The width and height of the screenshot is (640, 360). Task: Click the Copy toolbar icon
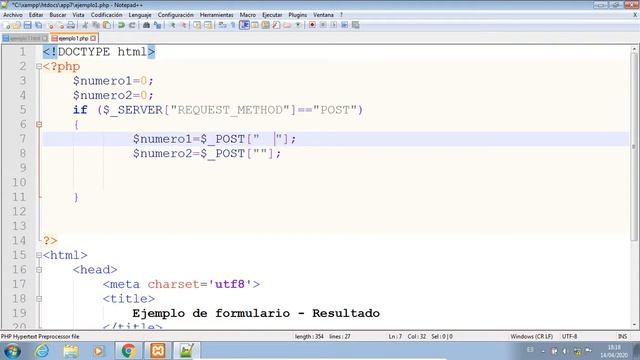point(96,25)
